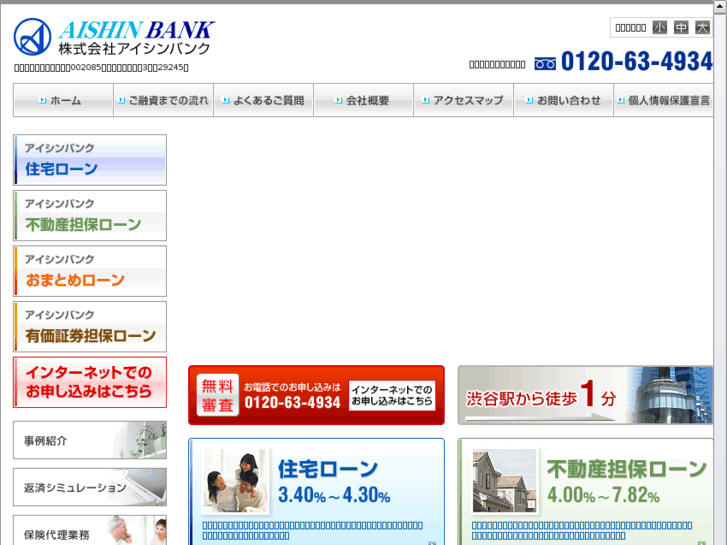
Task: Open お問い合わせ navigation tab
Action: click(564, 100)
